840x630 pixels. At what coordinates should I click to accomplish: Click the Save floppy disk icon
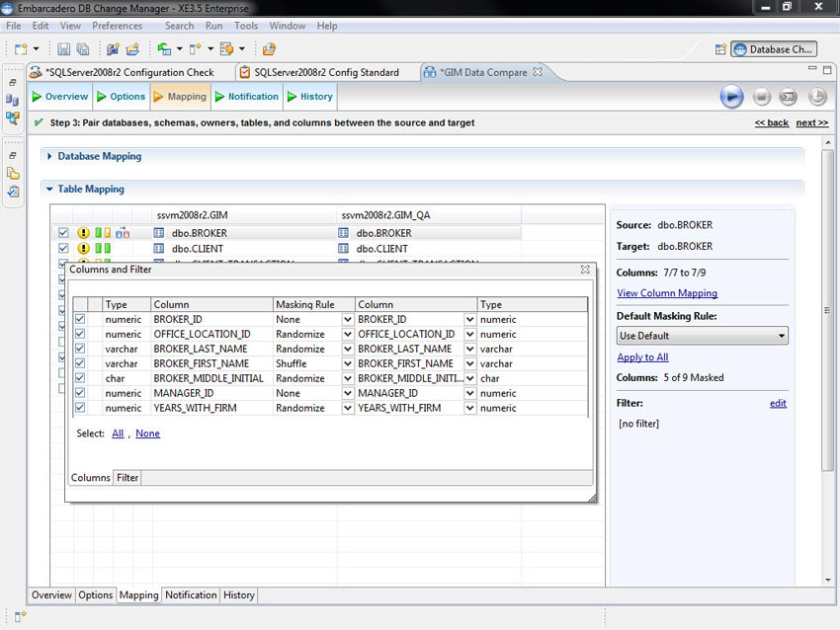tap(64, 49)
